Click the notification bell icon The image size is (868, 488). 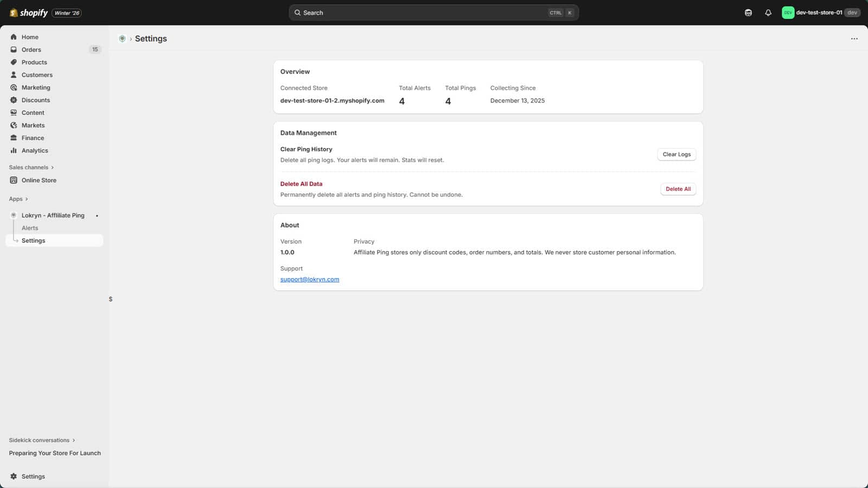point(768,12)
